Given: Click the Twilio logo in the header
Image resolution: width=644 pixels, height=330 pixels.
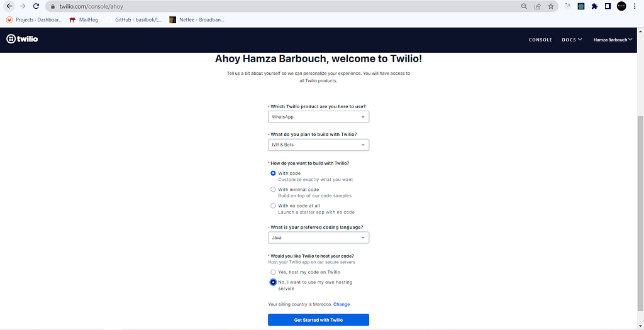Looking at the screenshot, I should pos(22,39).
